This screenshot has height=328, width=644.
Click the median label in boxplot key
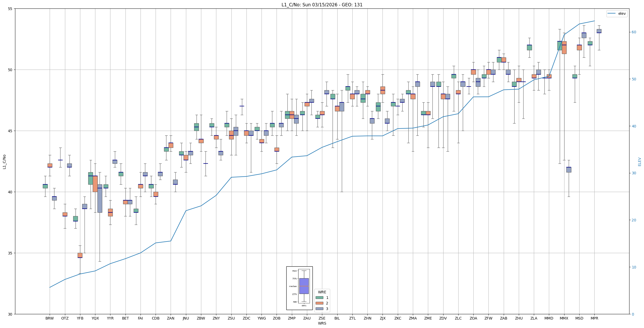click(x=293, y=286)
